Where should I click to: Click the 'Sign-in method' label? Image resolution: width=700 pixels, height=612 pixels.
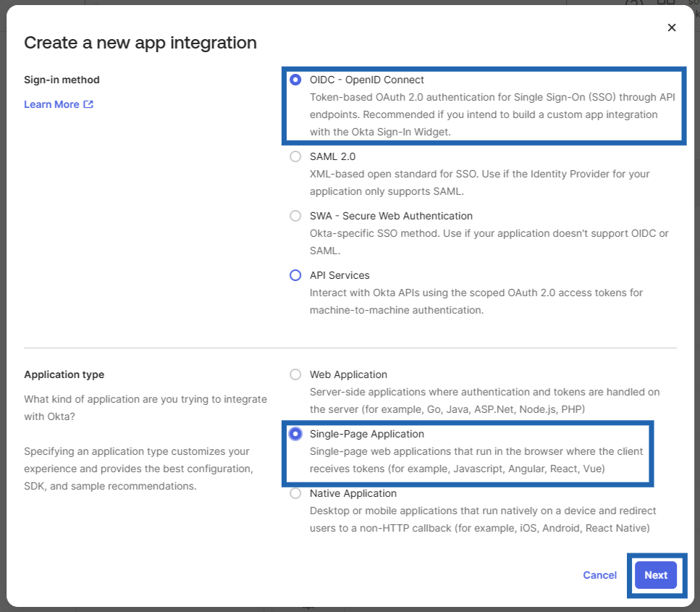tap(62, 80)
